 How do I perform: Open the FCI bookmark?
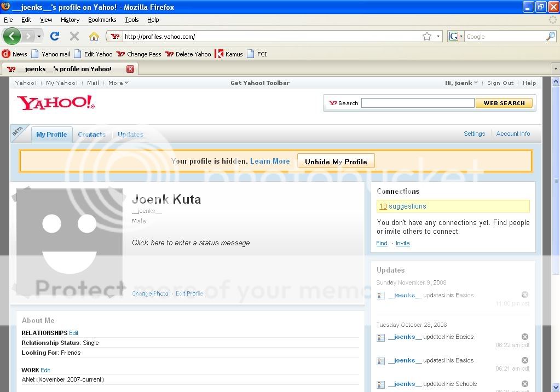(257, 54)
